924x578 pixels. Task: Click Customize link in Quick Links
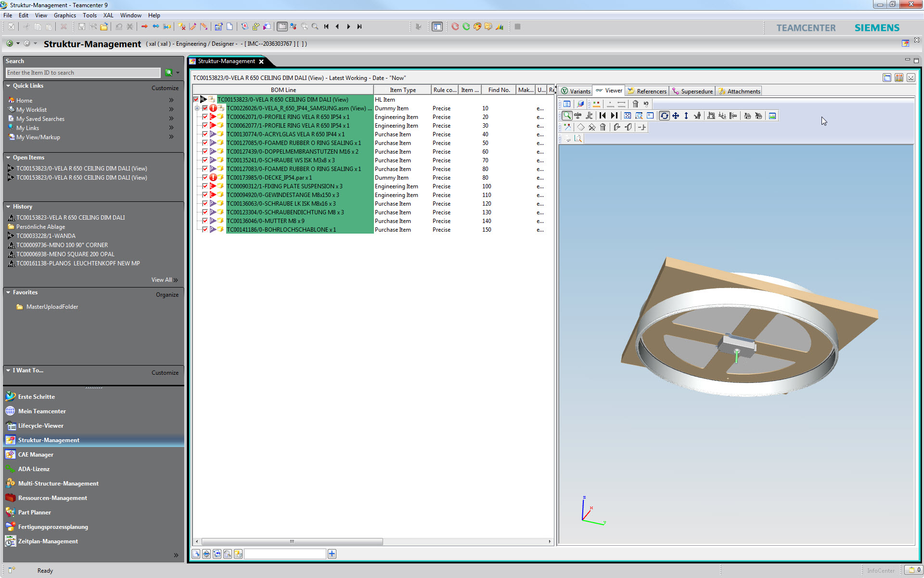click(x=165, y=88)
